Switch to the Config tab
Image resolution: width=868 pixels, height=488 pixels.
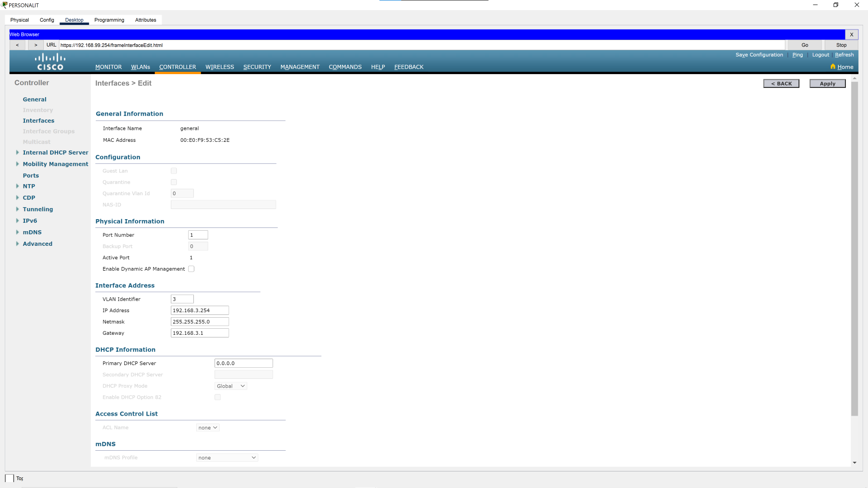click(x=47, y=20)
